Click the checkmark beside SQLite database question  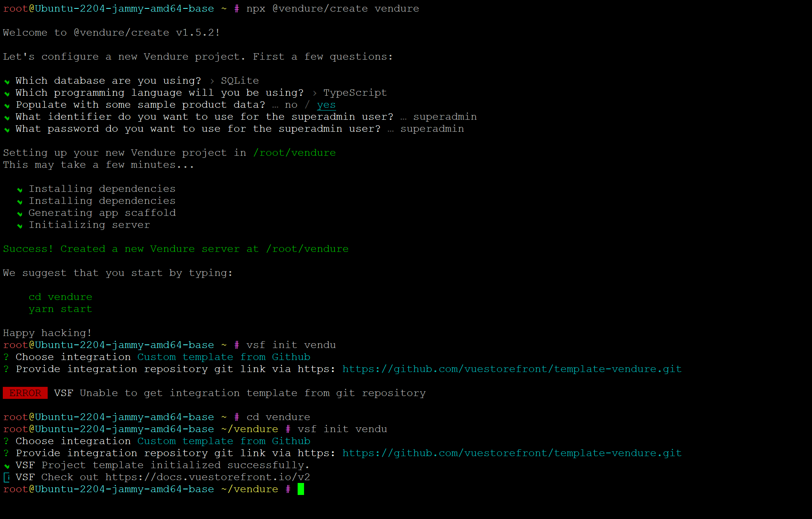[x=7, y=81]
